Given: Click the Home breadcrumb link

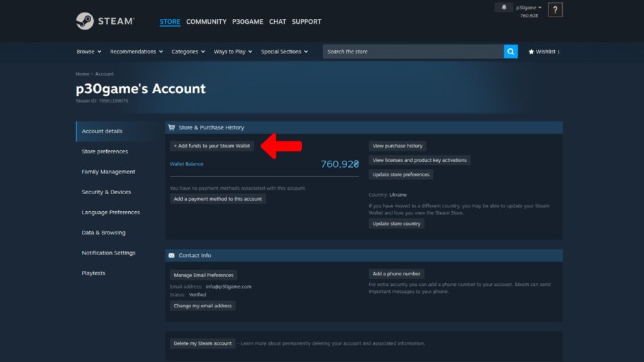Looking at the screenshot, I should [x=82, y=74].
